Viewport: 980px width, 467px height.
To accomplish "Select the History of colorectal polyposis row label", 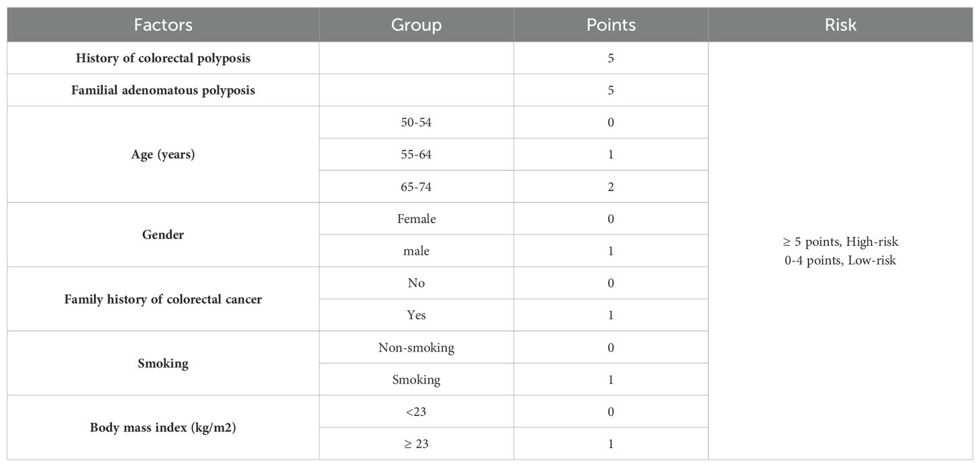I will [x=163, y=58].
